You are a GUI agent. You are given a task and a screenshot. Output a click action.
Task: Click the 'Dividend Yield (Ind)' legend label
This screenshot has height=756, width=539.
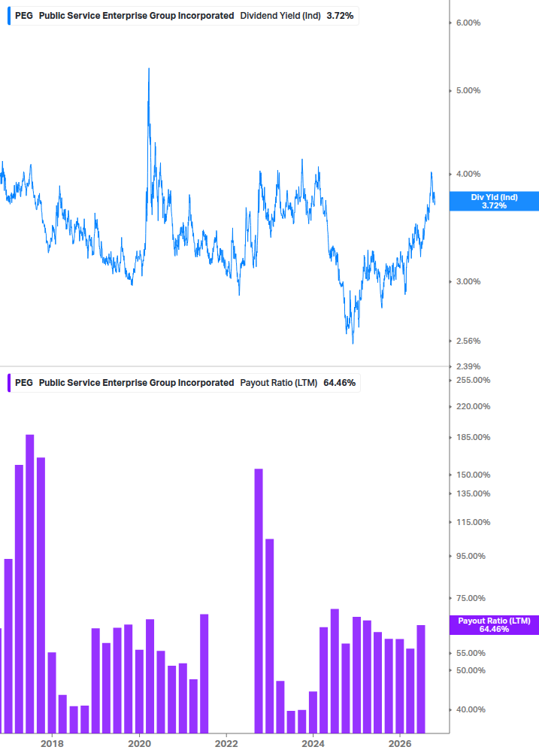point(280,16)
